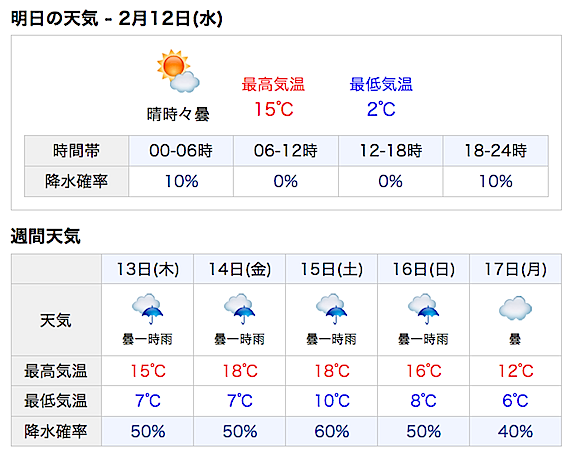Click the rain umbrella icon for 16日(日)
Image resolution: width=576 pixels, height=454 pixels.
[x=423, y=309]
